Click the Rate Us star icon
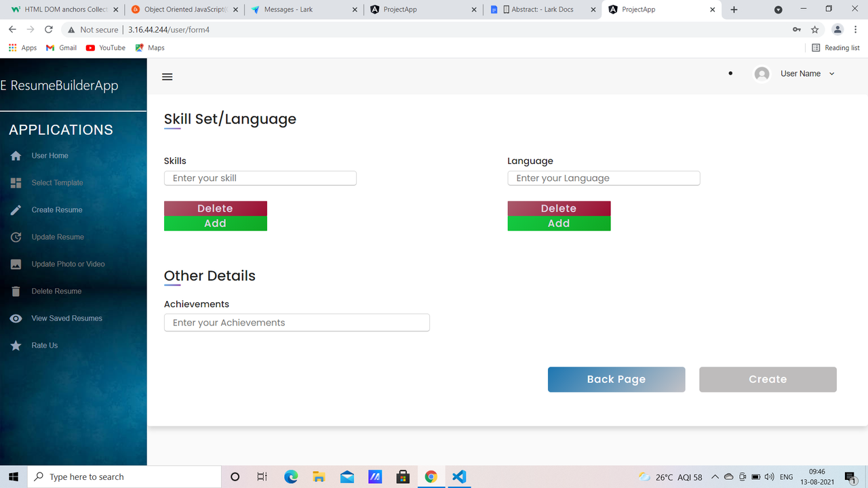This screenshot has height=488, width=868. pos(16,346)
